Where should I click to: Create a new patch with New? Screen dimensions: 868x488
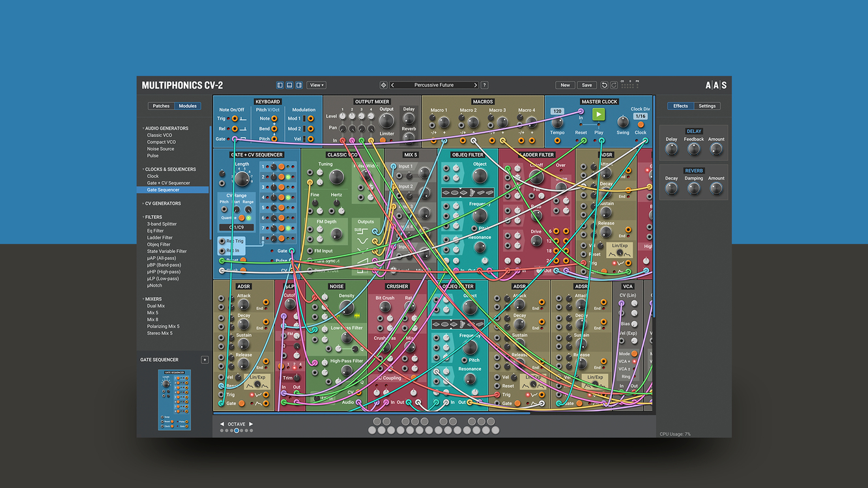(x=565, y=85)
